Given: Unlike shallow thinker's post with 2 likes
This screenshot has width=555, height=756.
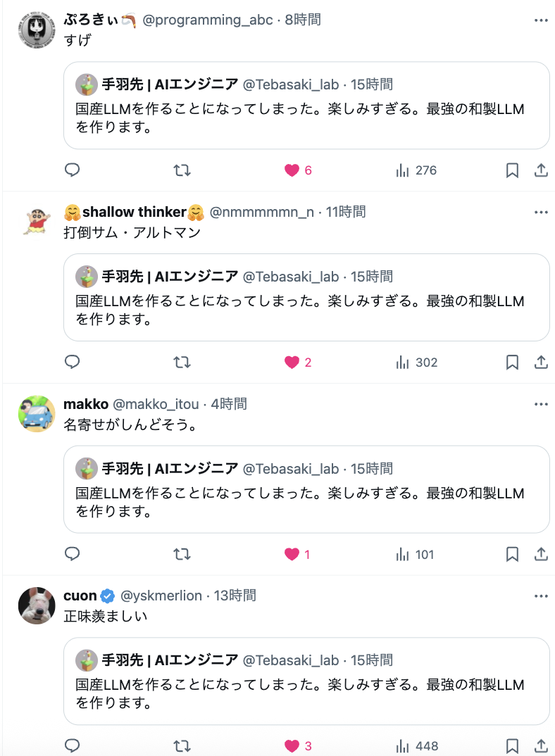Looking at the screenshot, I should 292,363.
